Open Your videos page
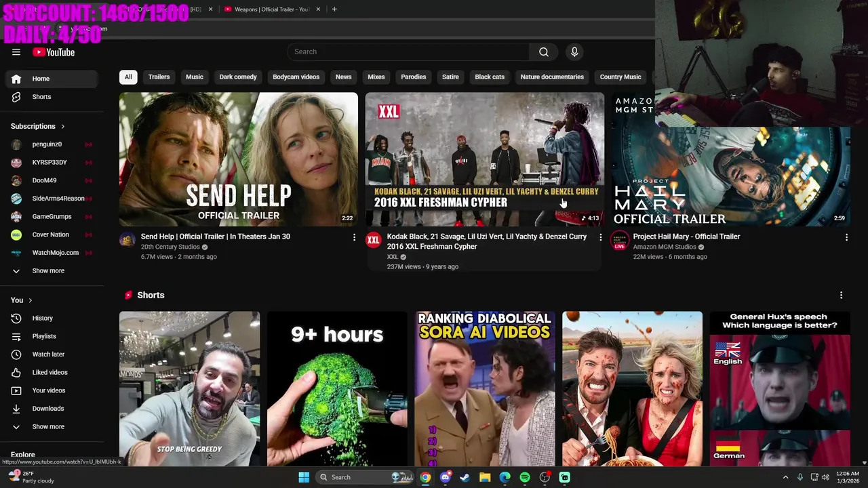This screenshot has height=488, width=868. pos(52,390)
